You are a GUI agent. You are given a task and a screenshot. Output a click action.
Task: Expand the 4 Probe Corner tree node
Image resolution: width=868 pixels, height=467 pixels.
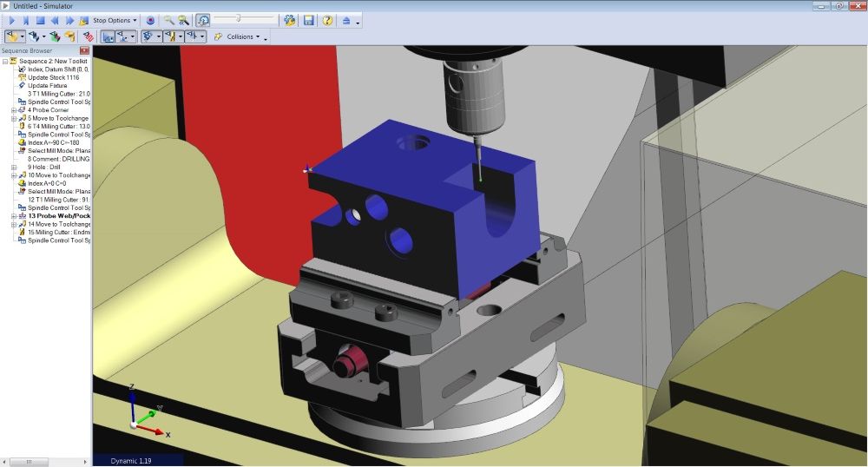13,110
